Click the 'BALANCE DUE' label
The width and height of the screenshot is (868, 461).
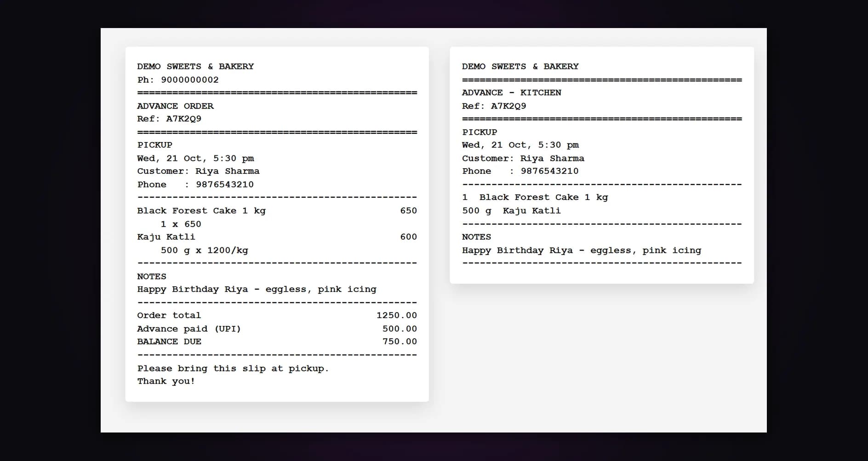(x=169, y=341)
